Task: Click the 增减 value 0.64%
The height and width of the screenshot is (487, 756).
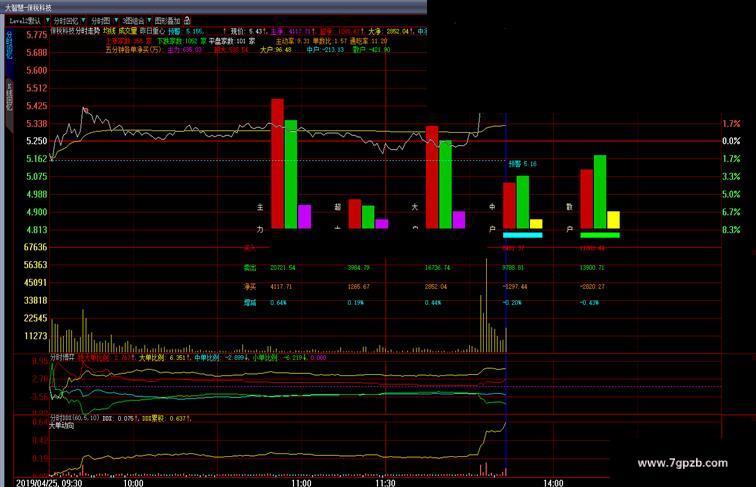Action: pos(278,303)
